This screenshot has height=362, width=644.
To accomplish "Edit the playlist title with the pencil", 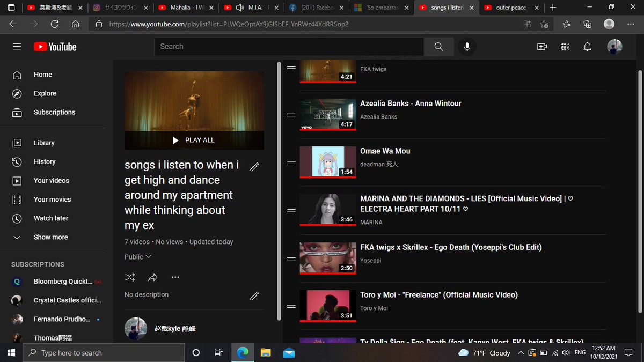I will pyautogui.click(x=255, y=167).
